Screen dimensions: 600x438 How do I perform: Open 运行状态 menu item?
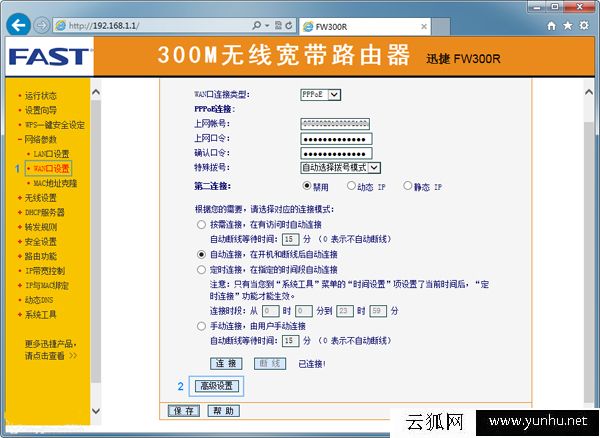(40, 96)
